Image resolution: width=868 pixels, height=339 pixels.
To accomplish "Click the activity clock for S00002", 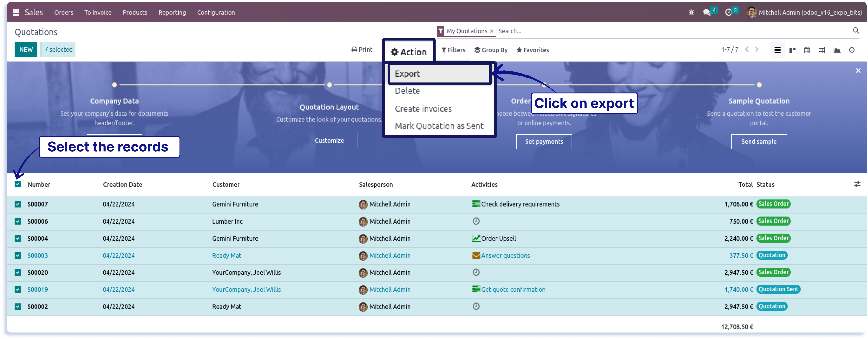I will coord(476,307).
